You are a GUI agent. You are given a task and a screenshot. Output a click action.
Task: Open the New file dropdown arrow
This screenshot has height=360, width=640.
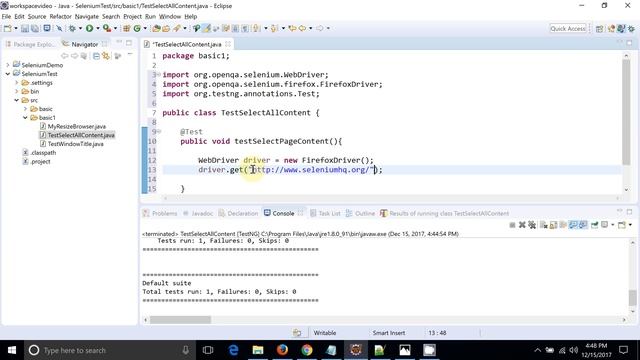pyautogui.click(x=16, y=28)
